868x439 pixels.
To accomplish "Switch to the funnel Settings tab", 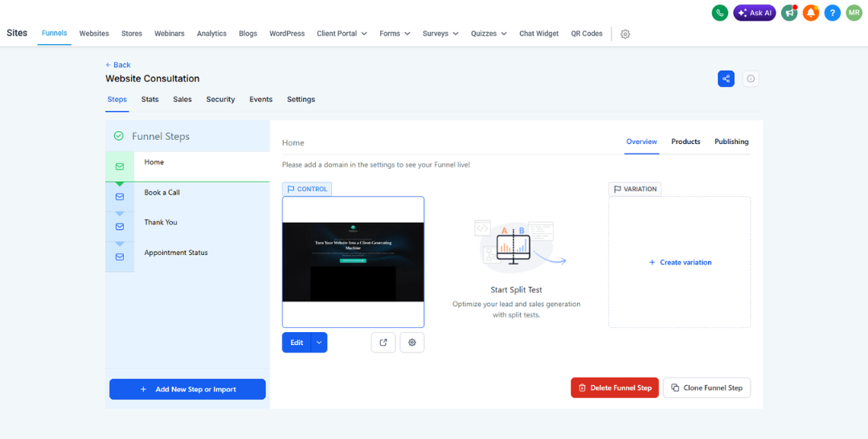I will [x=301, y=100].
